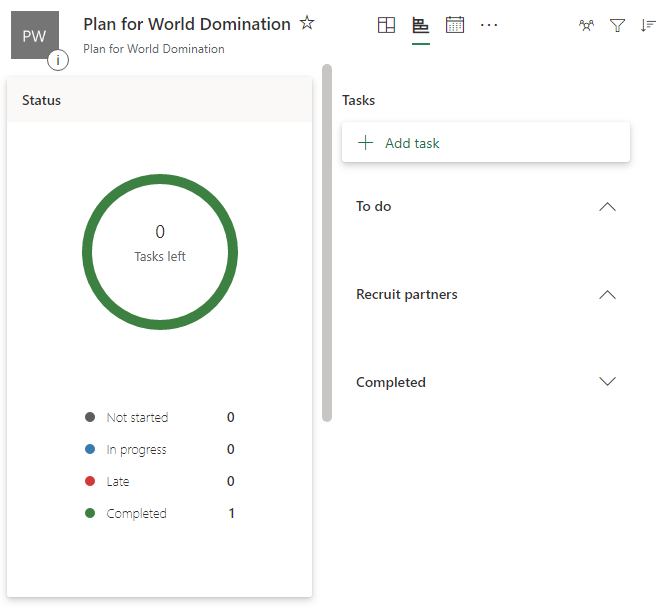Mark plan as favorite with star

[x=307, y=23]
